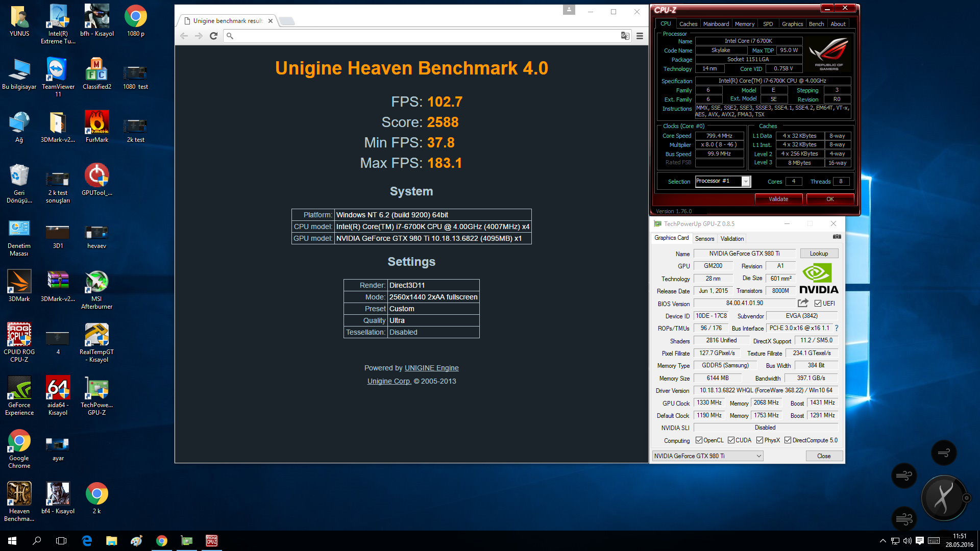This screenshot has width=980, height=551.
Task: Toggle PhysX checkbox in GPU-Z
Action: pos(759,440)
